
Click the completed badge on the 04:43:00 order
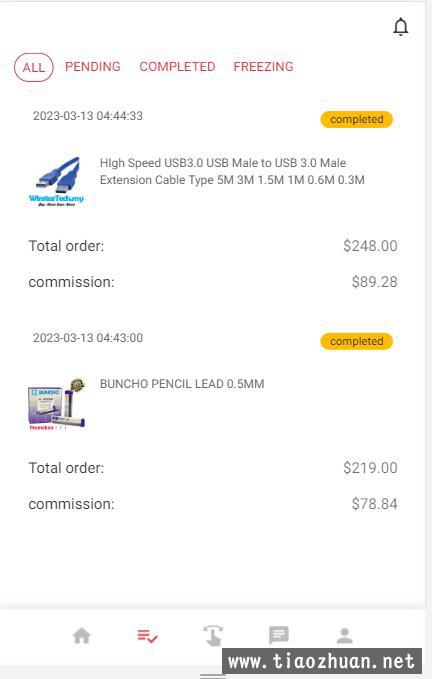pos(357,341)
